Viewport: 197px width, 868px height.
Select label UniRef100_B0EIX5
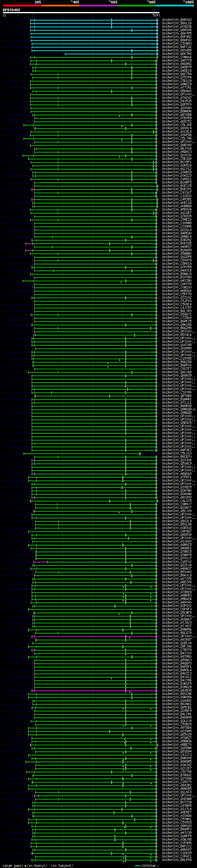coord(177,186)
